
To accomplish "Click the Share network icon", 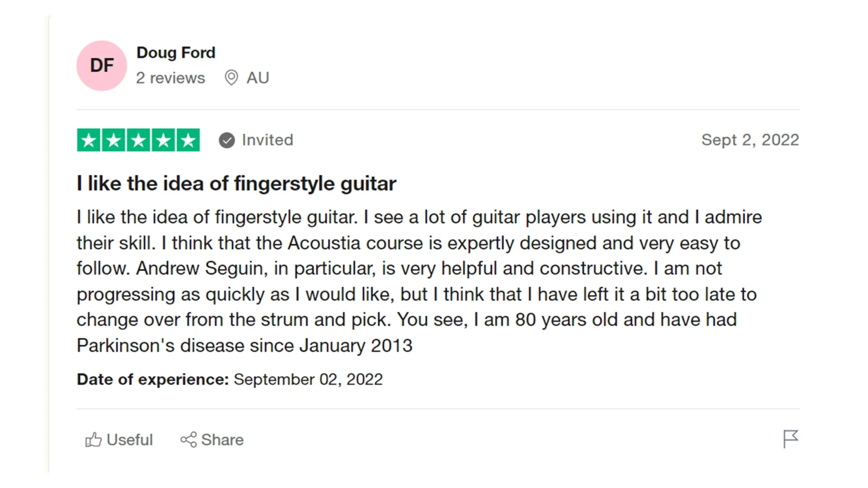I will [189, 440].
